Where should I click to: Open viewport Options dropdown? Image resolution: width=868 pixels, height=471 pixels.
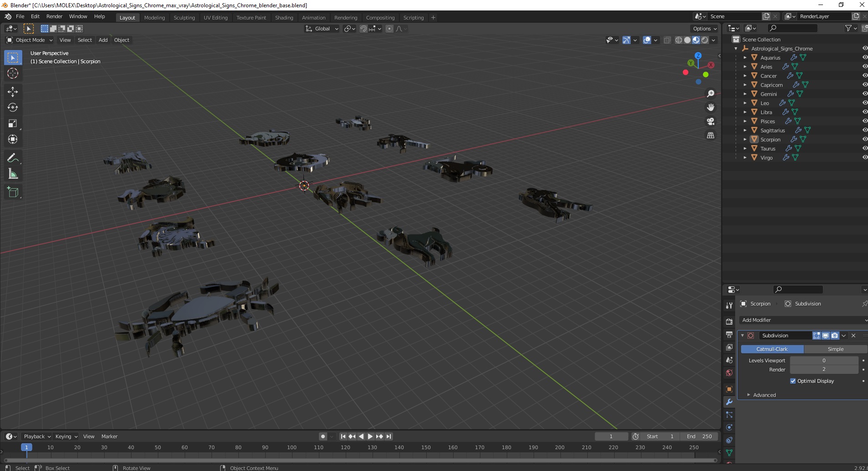705,29
